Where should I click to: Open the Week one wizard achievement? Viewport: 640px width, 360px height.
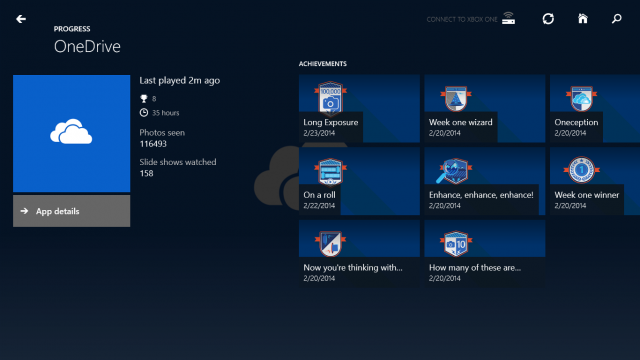click(485, 109)
